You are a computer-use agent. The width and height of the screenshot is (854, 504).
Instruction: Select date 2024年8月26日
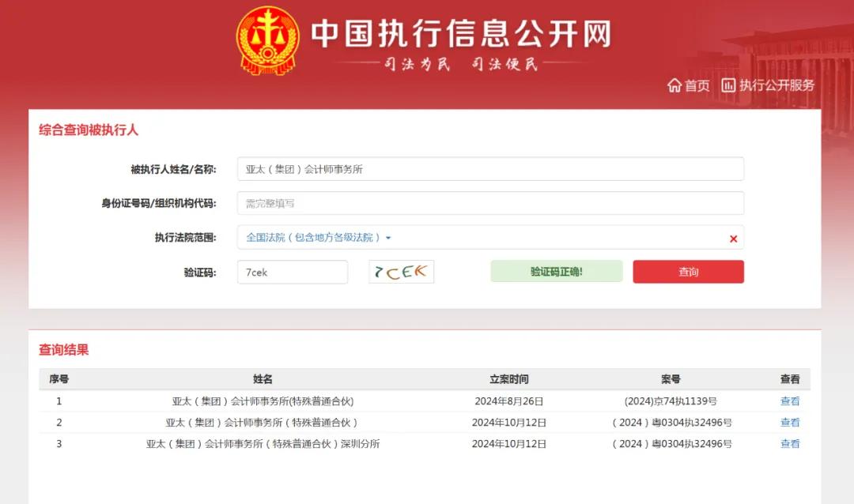pyautogui.click(x=508, y=401)
